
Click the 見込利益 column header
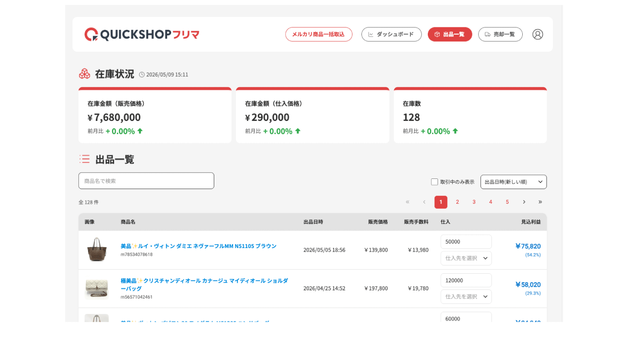coord(531,222)
